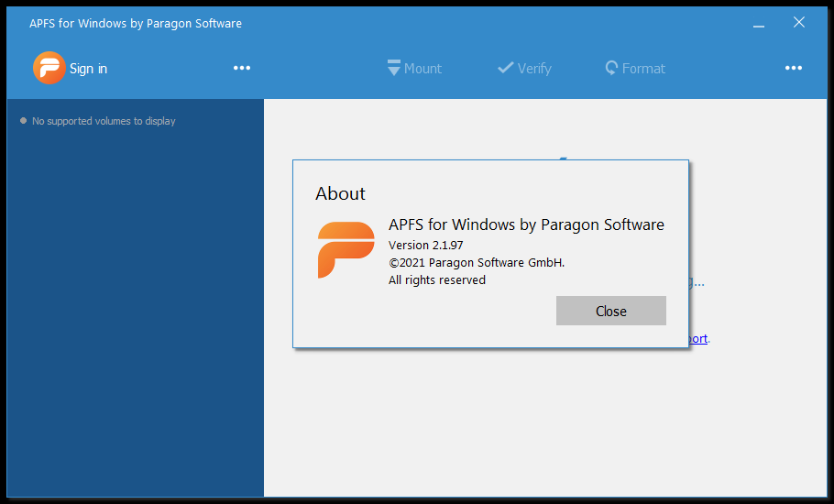This screenshot has height=504, width=834.
Task: Open the right-side toolbar overflow dots menu
Action: 794,68
